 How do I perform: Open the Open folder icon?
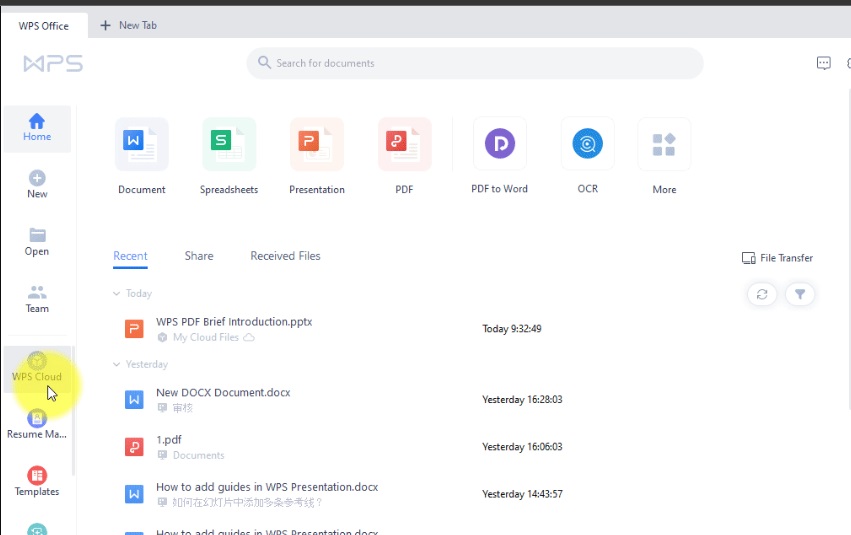[x=37, y=235]
